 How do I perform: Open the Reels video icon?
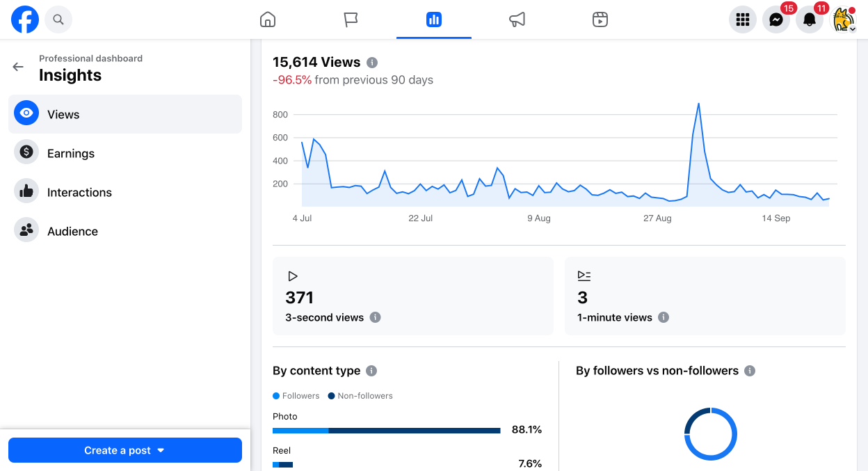point(600,19)
